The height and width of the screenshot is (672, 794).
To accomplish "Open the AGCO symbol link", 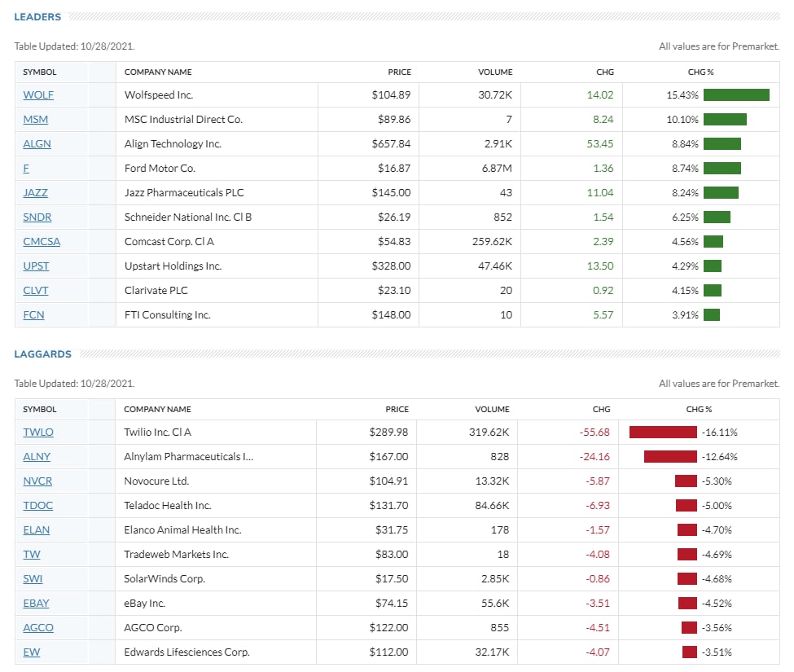I will pos(38,628).
